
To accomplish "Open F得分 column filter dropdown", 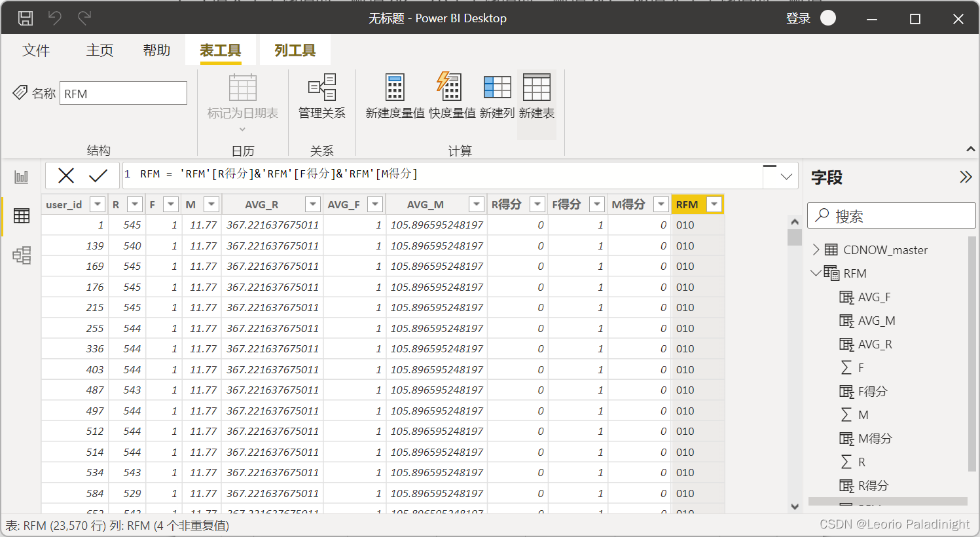I will [597, 204].
